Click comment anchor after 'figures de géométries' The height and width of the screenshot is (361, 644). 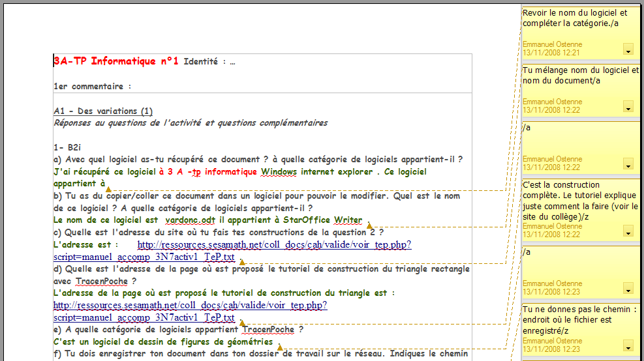click(280, 347)
